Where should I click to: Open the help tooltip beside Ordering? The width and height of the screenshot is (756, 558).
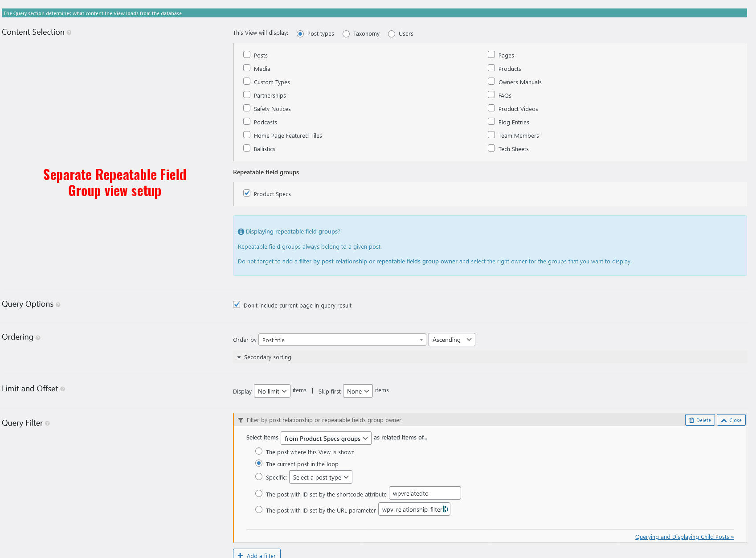pos(38,338)
